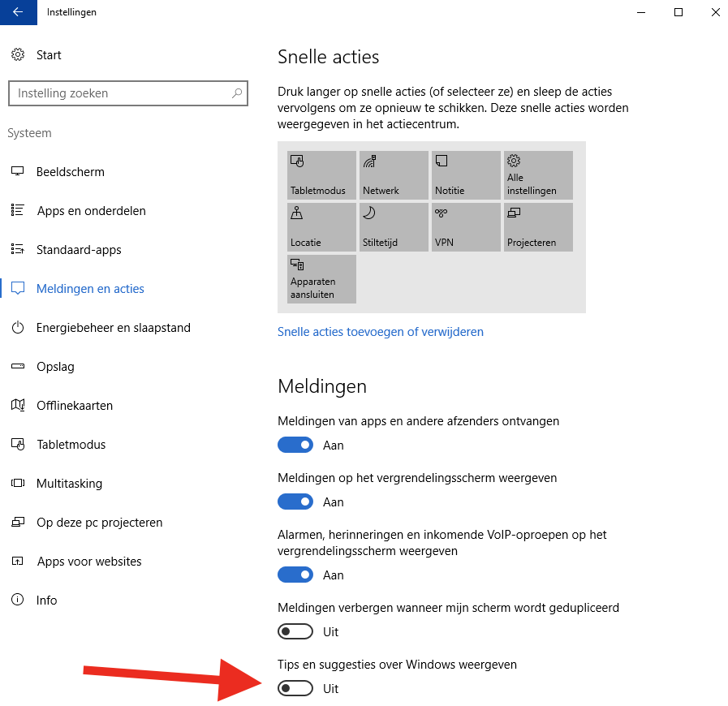Select the Projecteren quick action tile
The image size is (728, 706).
pyautogui.click(x=538, y=227)
